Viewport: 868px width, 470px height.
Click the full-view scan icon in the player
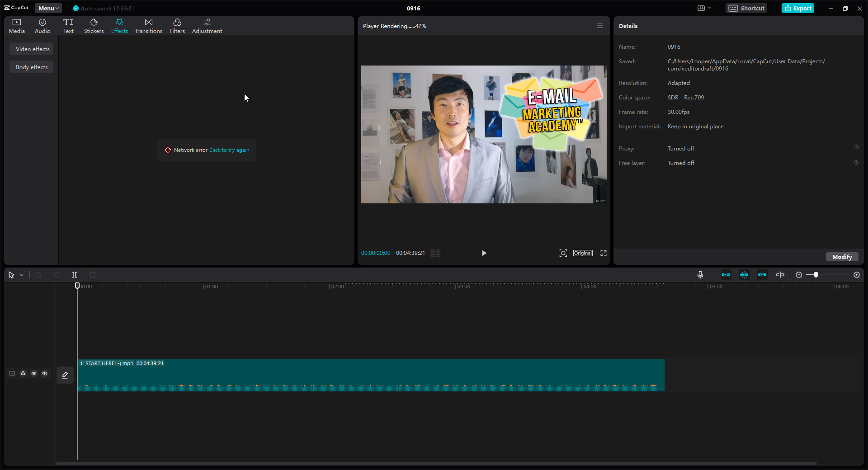point(563,253)
